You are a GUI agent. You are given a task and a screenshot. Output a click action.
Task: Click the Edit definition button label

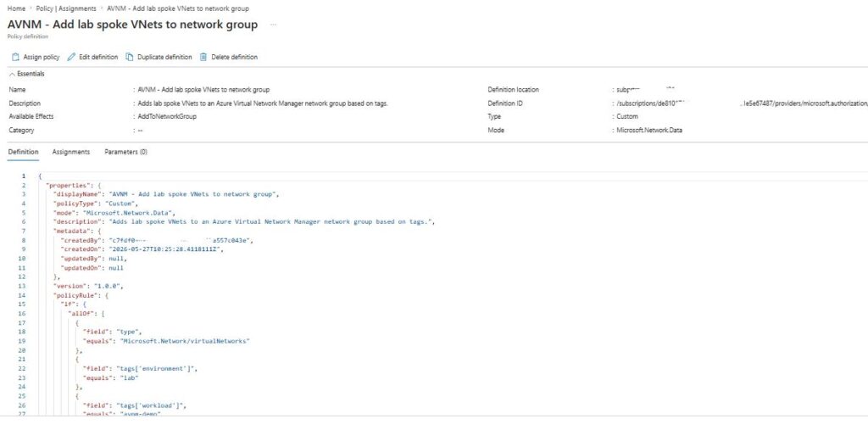(98, 57)
